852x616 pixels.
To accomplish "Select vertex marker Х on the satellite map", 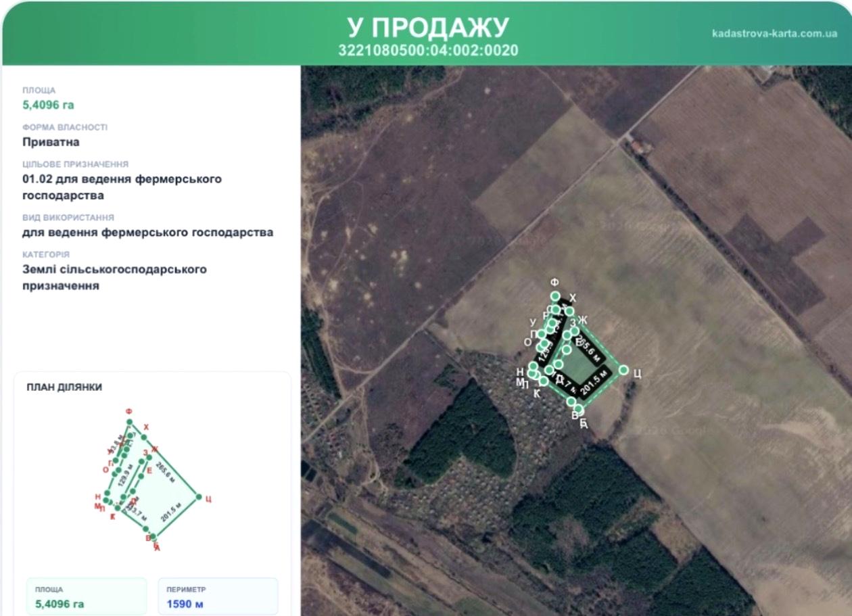I will pyautogui.click(x=569, y=311).
